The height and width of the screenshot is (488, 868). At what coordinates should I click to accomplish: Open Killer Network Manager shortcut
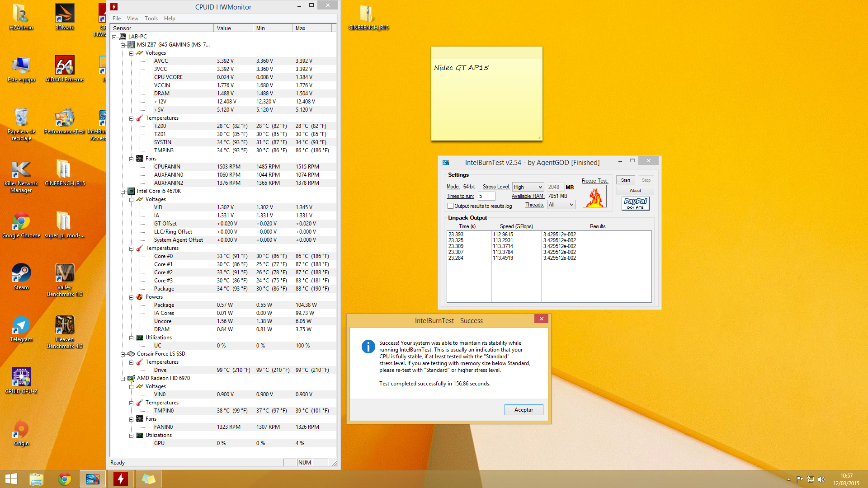pos(21,176)
